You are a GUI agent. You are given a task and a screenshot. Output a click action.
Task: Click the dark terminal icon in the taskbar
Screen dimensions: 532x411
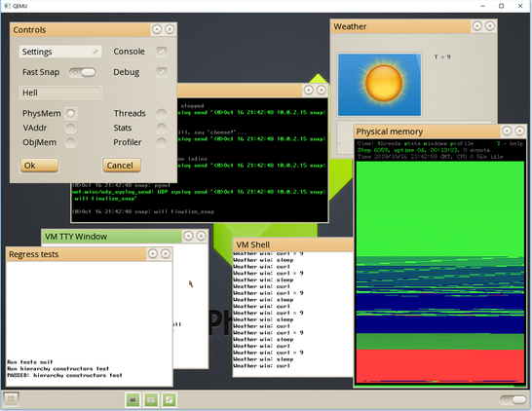[133, 400]
